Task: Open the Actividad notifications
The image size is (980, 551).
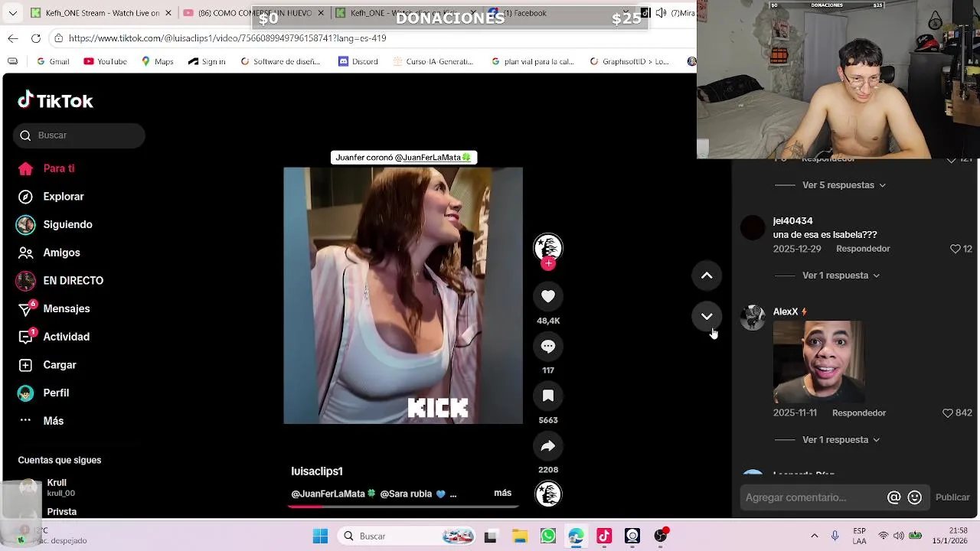Action: 53,337
